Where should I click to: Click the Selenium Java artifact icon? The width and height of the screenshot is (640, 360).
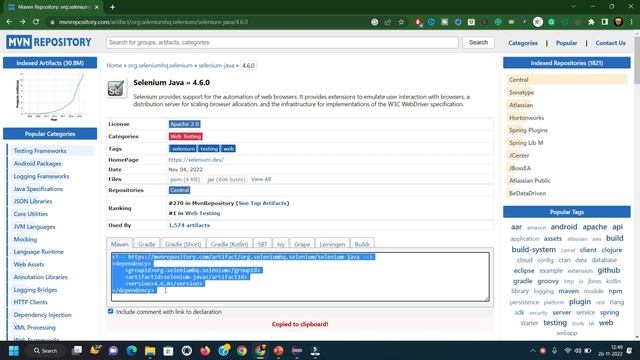pyautogui.click(x=116, y=88)
